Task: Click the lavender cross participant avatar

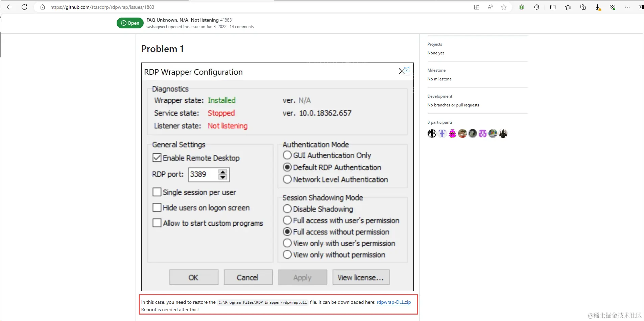Action: [442, 133]
